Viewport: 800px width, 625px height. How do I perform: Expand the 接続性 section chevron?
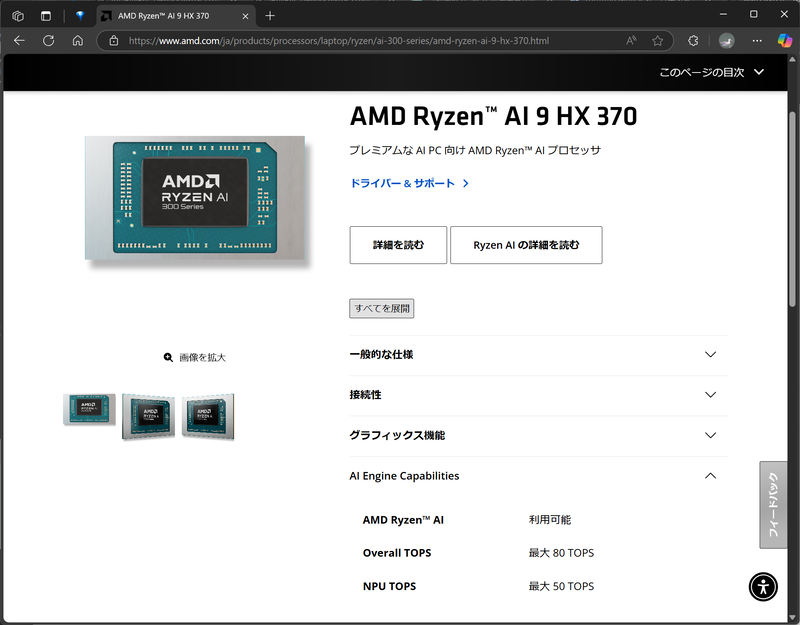pos(710,395)
